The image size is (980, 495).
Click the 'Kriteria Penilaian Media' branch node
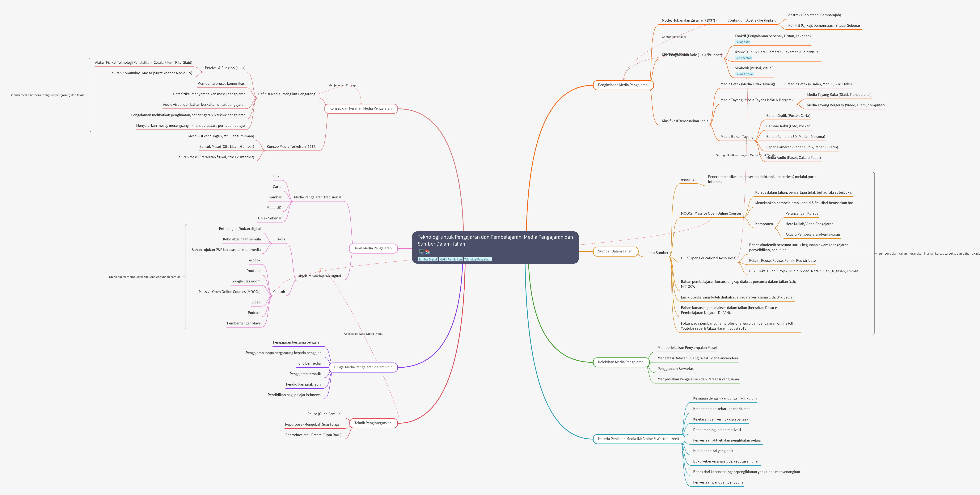pos(638,439)
